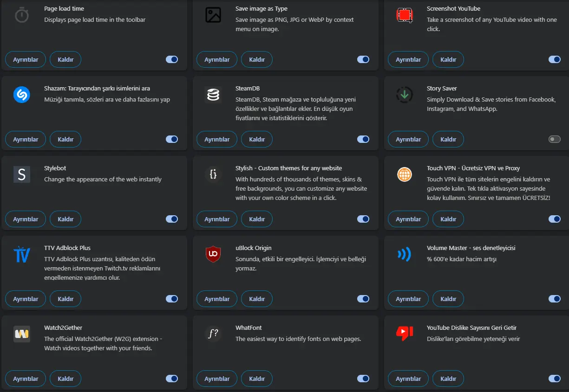Turn off the Stylebot toggle
This screenshot has height=392, width=569.
172,219
